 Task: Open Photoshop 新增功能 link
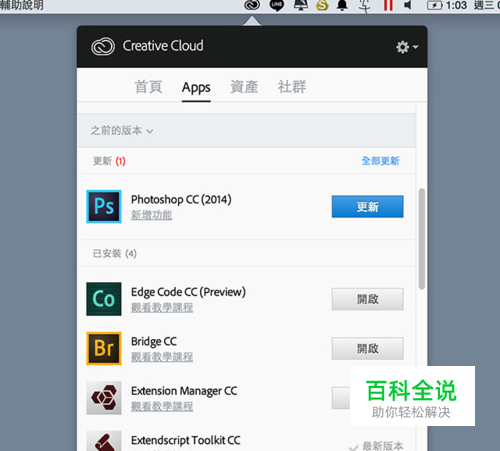pyautogui.click(x=152, y=215)
